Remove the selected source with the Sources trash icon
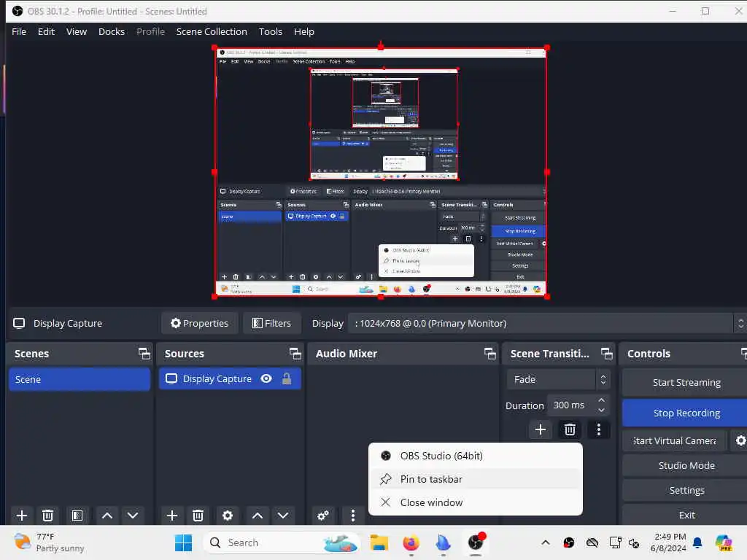 [x=198, y=516]
